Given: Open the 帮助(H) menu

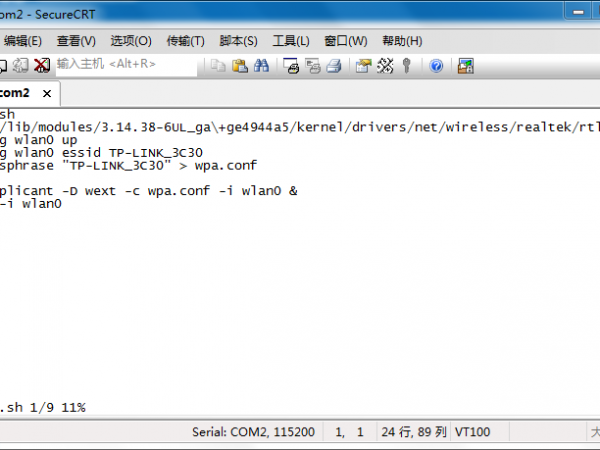Looking at the screenshot, I should click(402, 41).
